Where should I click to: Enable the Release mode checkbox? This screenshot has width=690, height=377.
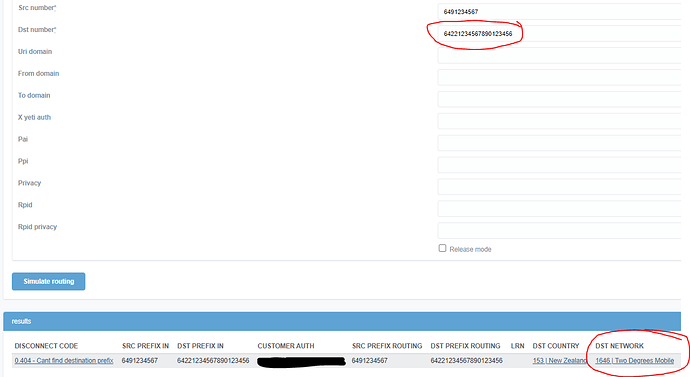[x=442, y=249]
